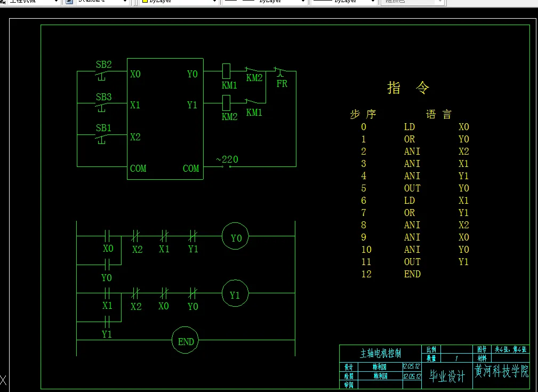Select LD instruction in step 0 row

point(409,127)
